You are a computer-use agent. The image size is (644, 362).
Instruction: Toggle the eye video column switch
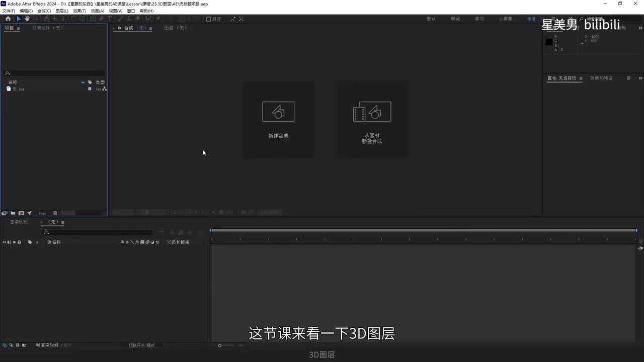click(x=5, y=242)
